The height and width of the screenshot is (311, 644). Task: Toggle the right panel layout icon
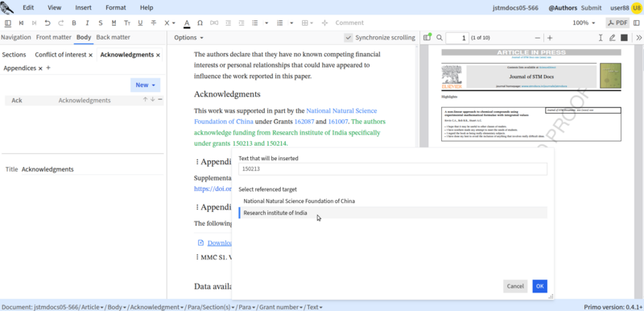point(637,23)
